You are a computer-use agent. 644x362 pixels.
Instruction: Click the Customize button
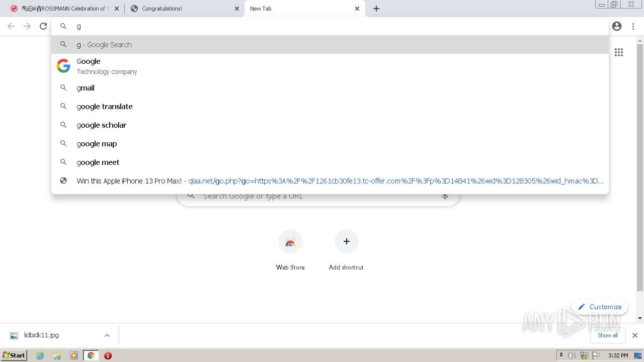[x=600, y=307]
